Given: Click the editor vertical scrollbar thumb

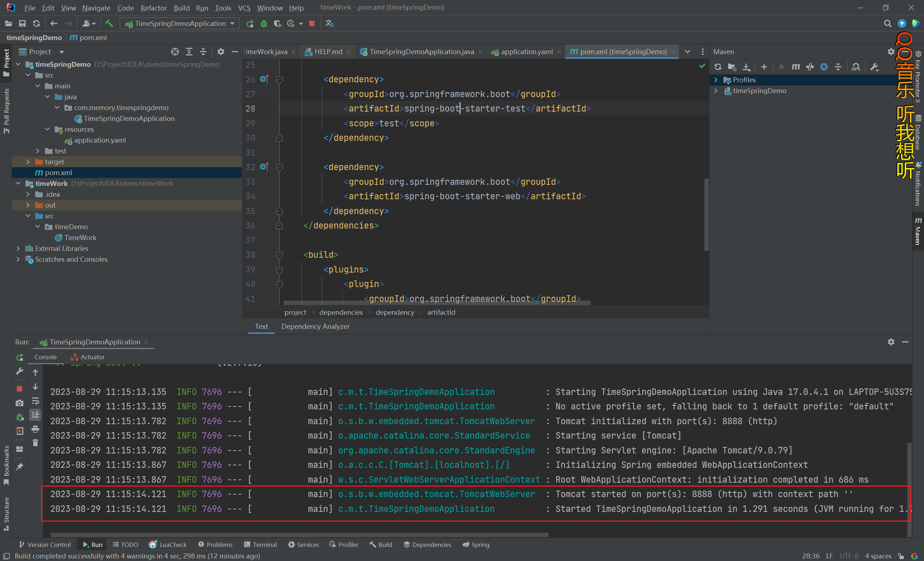Looking at the screenshot, I should point(706,214).
